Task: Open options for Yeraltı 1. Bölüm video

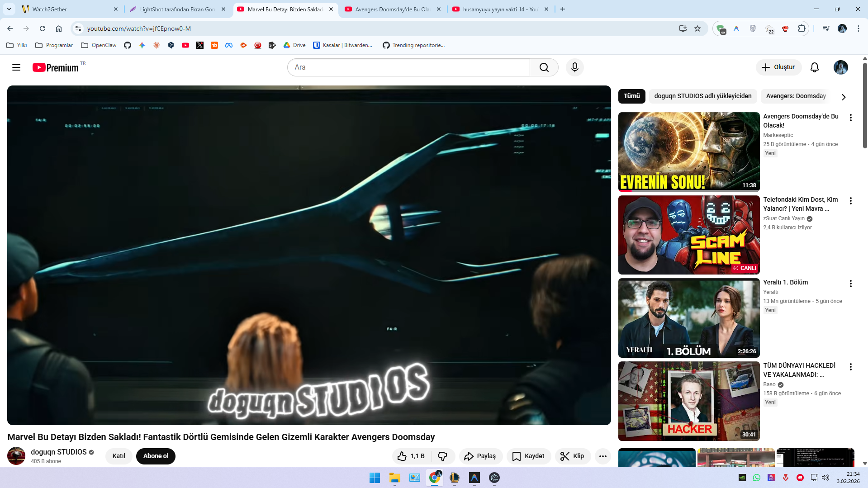Action: [x=851, y=284]
